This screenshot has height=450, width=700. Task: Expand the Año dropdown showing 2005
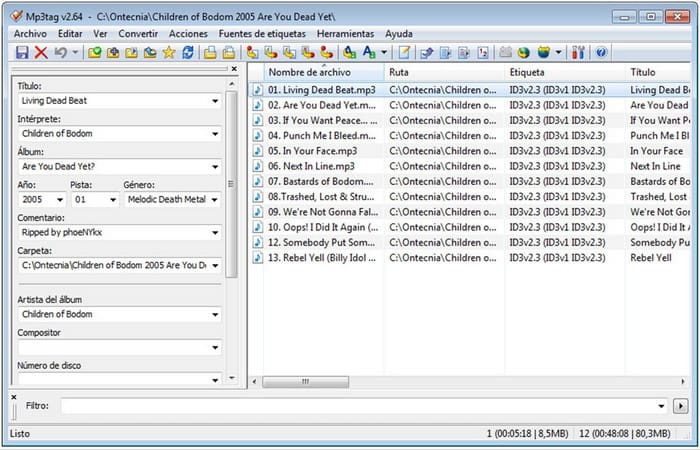60,200
